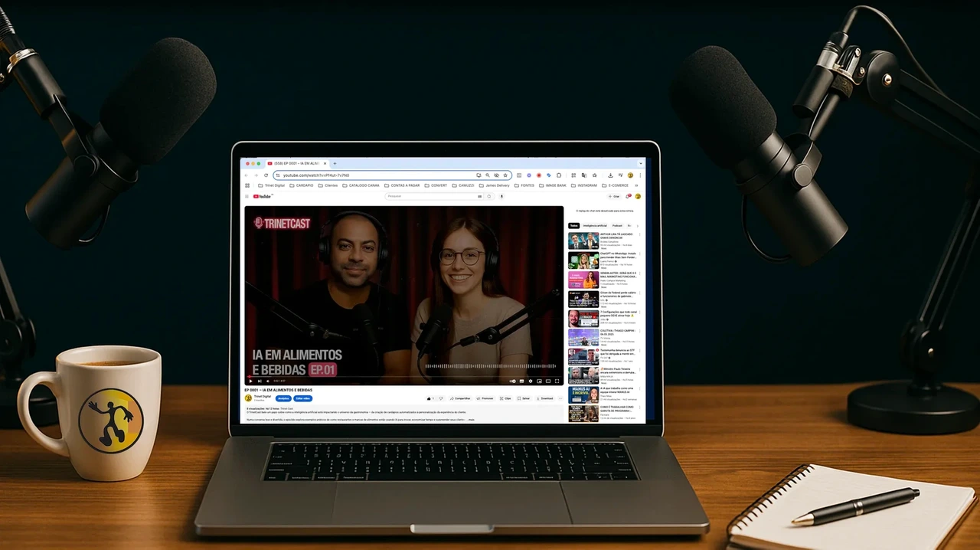Viewport: 980px width, 550px height.
Task: Toggle autoplay switch in player
Action: [x=513, y=381]
